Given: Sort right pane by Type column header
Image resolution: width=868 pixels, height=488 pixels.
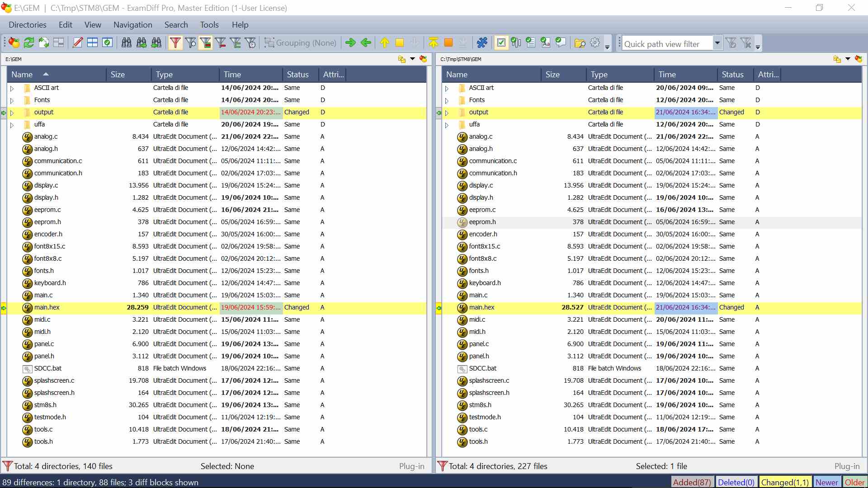Looking at the screenshot, I should (620, 75).
